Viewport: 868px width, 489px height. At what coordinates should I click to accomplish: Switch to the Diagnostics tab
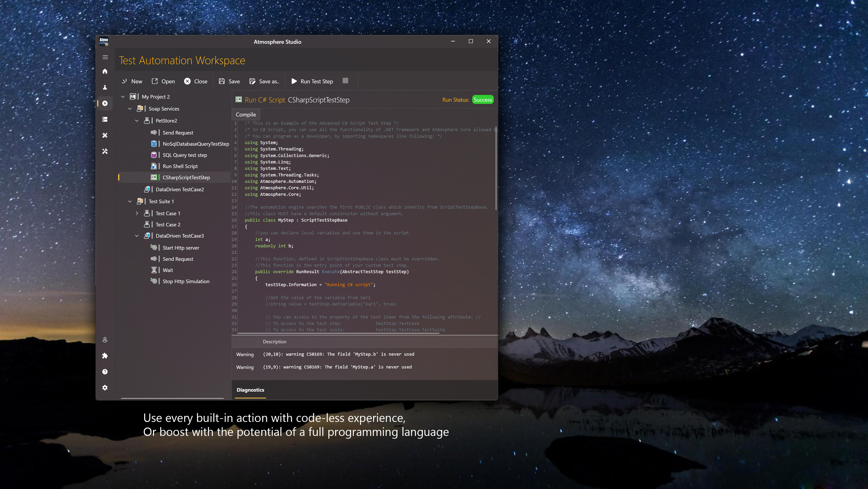click(x=250, y=390)
